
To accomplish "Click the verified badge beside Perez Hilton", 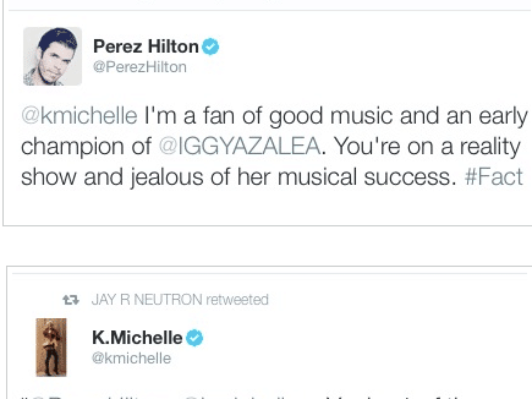I will tap(211, 47).
